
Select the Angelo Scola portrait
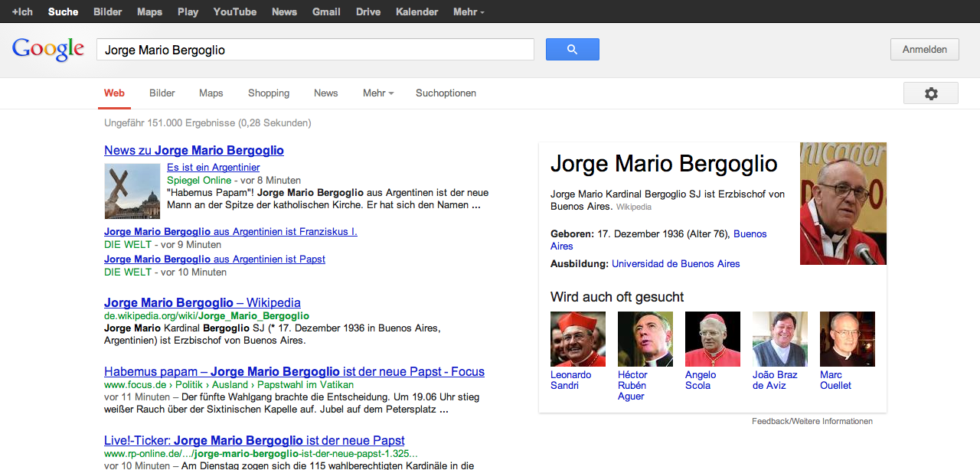pos(712,339)
